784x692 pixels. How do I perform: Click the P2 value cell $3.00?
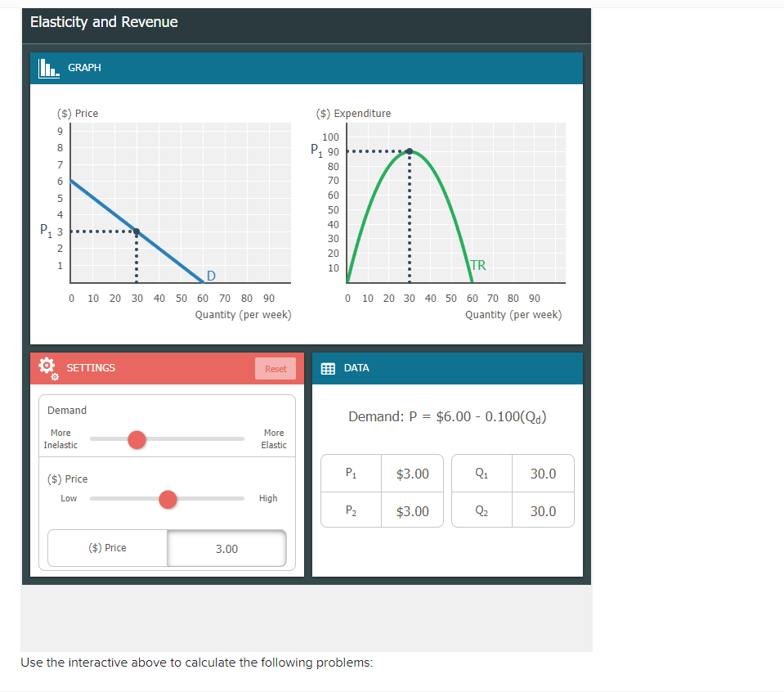[413, 511]
